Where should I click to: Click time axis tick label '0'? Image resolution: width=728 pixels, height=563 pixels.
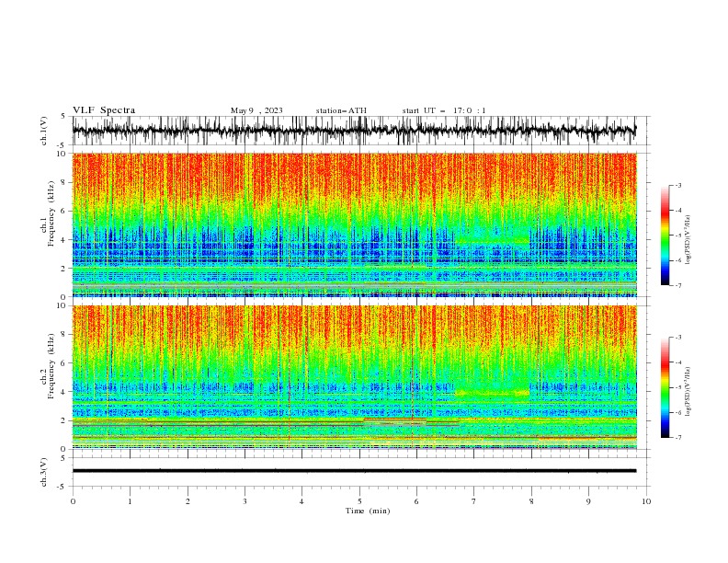(73, 501)
